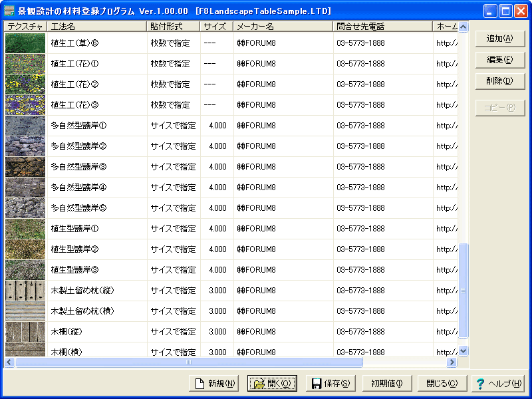Select the 植生工(花)① flower texture thumbnail
This screenshot has height=399, width=532.
(x=25, y=64)
